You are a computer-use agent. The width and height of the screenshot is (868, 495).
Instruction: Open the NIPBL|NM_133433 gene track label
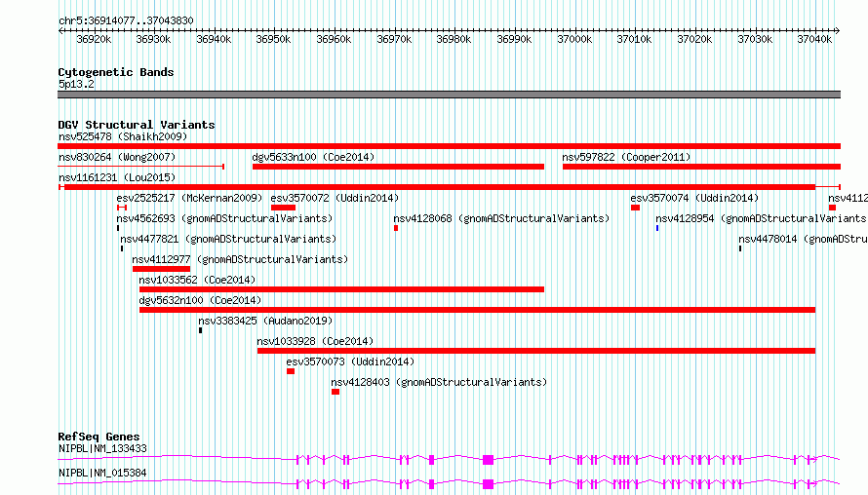[102, 448]
